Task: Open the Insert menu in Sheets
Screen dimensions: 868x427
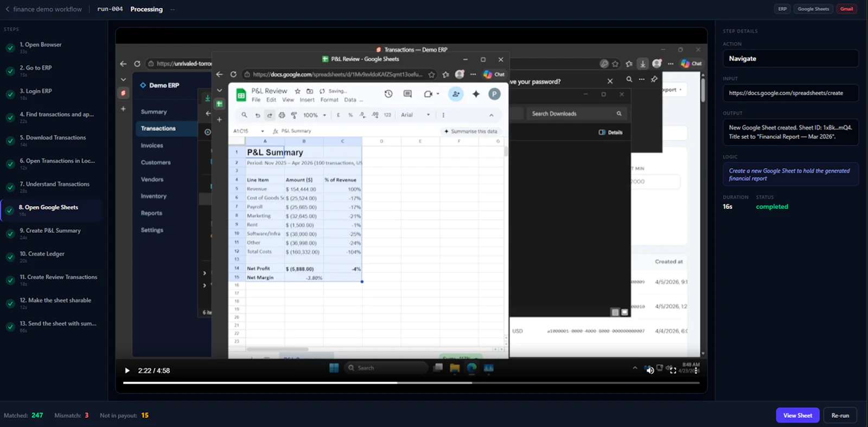Action: pos(307,100)
